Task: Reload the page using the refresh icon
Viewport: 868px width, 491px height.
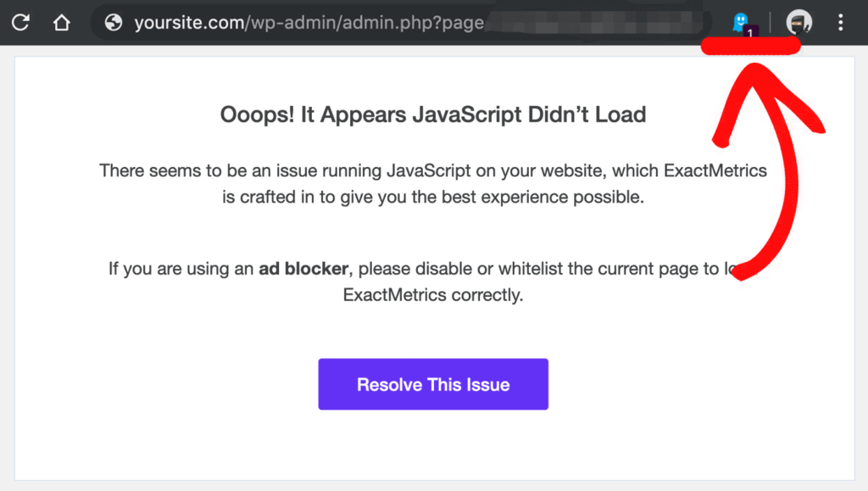Action: pos(19,23)
